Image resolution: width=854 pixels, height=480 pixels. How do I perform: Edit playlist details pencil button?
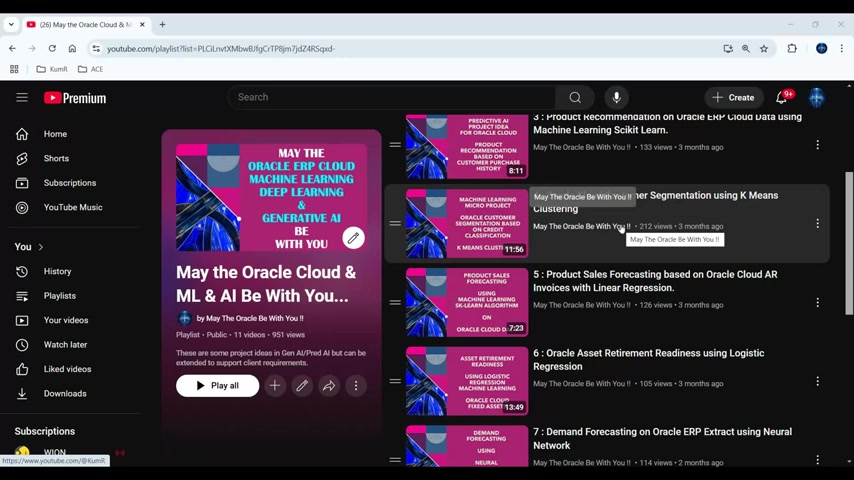click(x=302, y=386)
